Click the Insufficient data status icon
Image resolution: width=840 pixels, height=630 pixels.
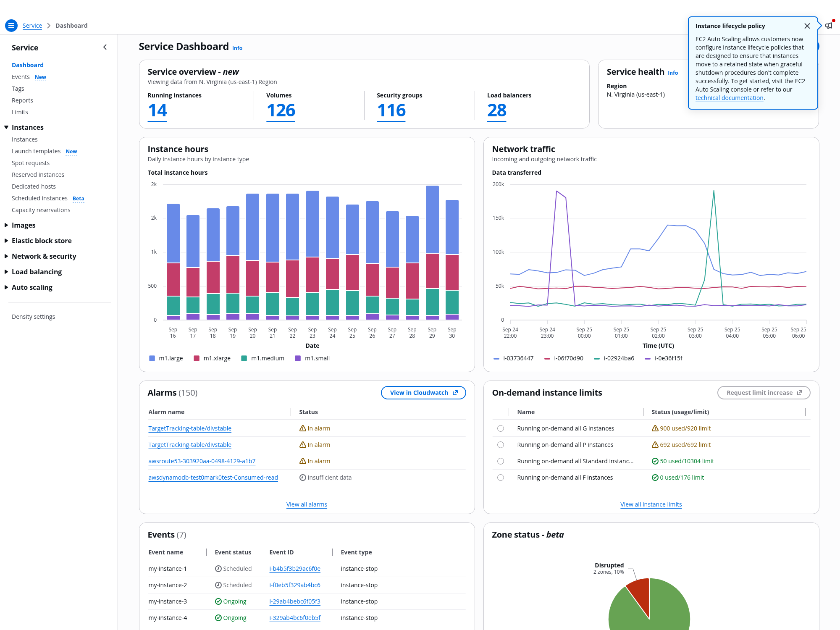tap(302, 478)
